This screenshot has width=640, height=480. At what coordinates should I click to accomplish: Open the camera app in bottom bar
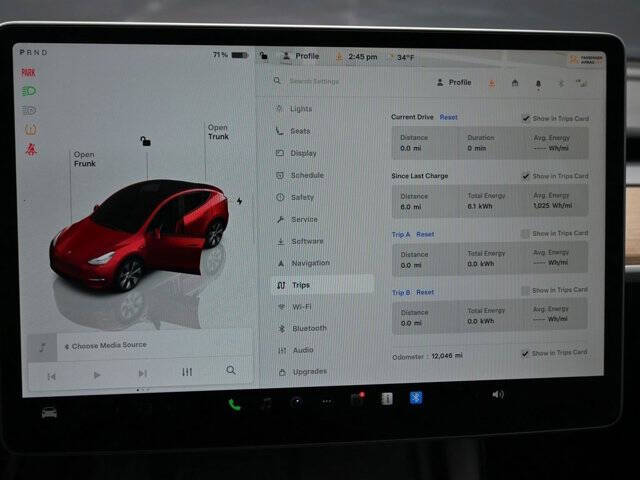tap(297, 402)
